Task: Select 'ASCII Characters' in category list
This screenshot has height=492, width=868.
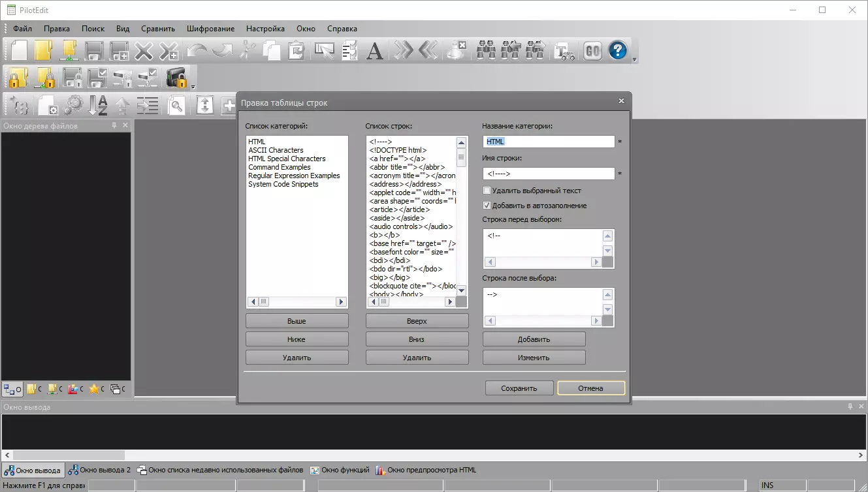Action: (x=276, y=150)
